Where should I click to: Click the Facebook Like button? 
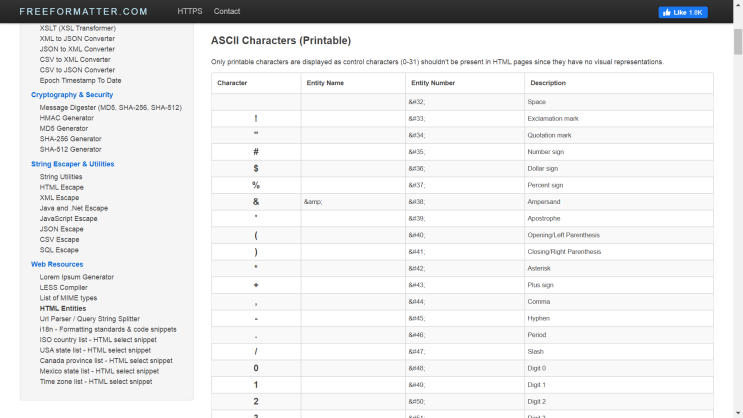click(x=683, y=12)
